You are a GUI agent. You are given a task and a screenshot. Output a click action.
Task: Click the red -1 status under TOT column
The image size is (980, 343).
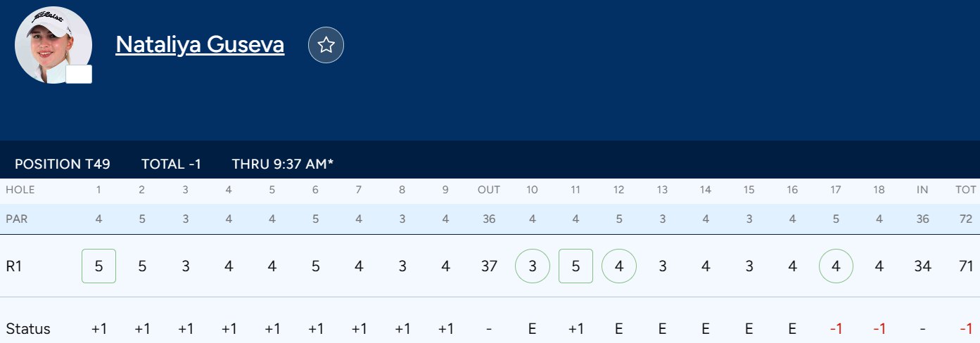965,328
